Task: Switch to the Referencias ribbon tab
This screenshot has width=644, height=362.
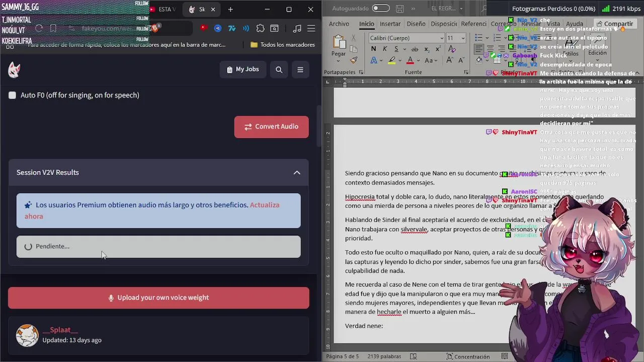Action: tap(473, 24)
